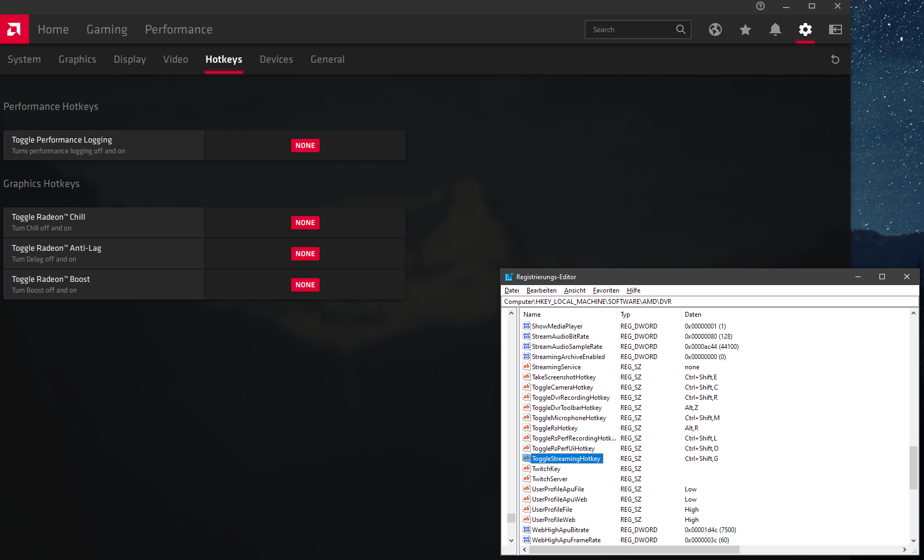The height and width of the screenshot is (560, 924).
Task: Click the ToggleStreamingHotkey string value icon
Action: [x=527, y=458]
